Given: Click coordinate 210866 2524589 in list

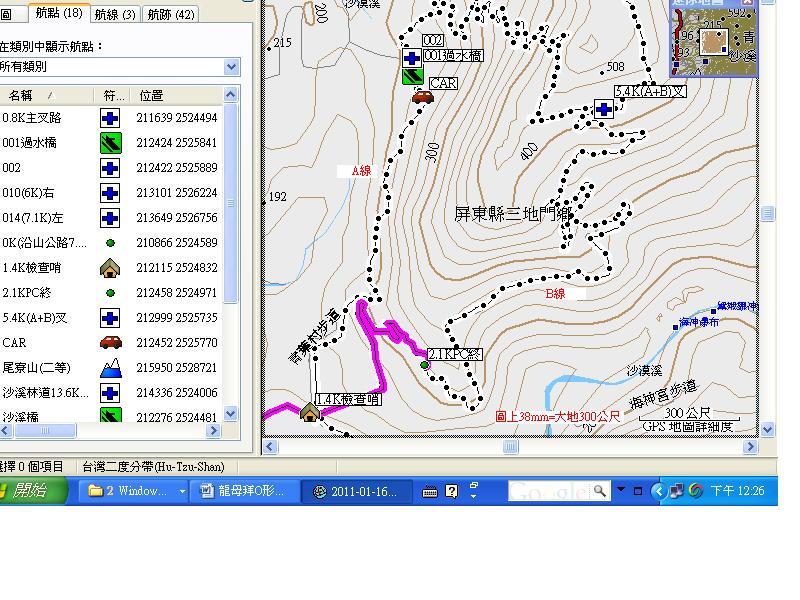Looking at the screenshot, I should point(177,242).
